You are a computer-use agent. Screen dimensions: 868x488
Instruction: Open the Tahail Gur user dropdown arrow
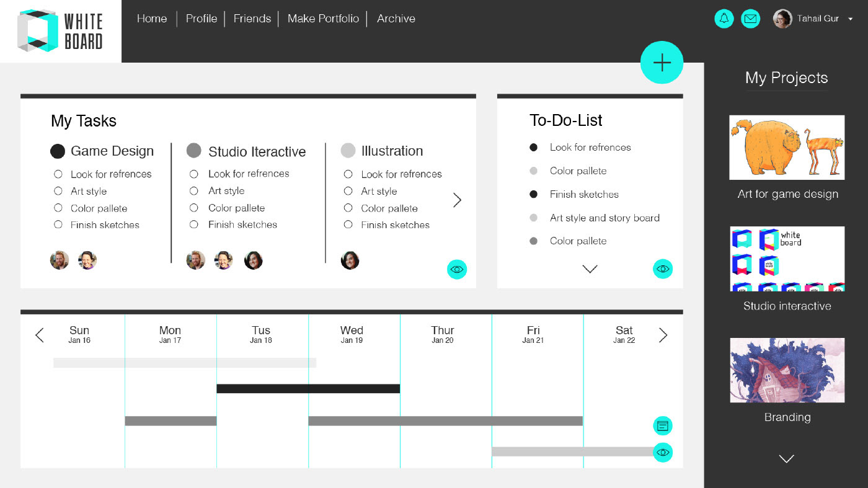click(850, 19)
